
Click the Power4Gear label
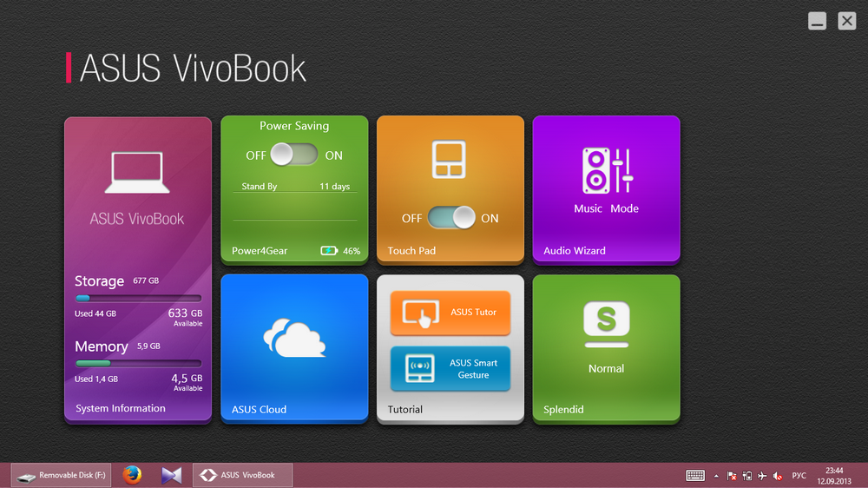(x=259, y=251)
